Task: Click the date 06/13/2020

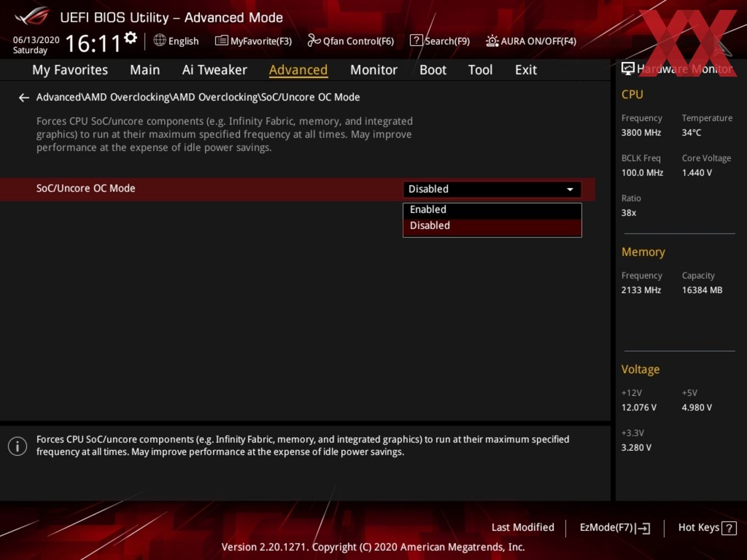Action: [36, 40]
